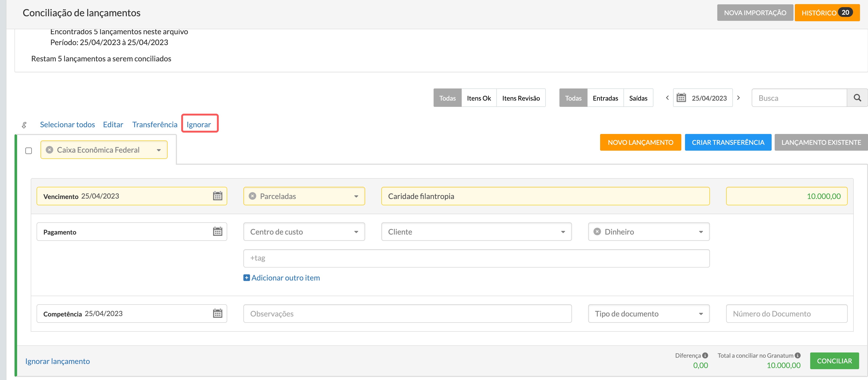
Task: Click the hook arrow icon beside Selecionar todos
Action: 24,125
